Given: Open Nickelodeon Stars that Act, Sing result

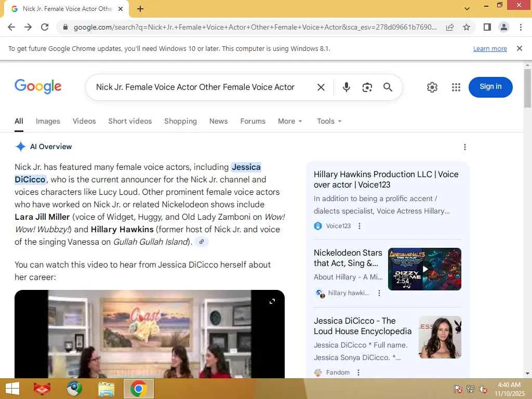Looking at the screenshot, I should (x=348, y=258).
